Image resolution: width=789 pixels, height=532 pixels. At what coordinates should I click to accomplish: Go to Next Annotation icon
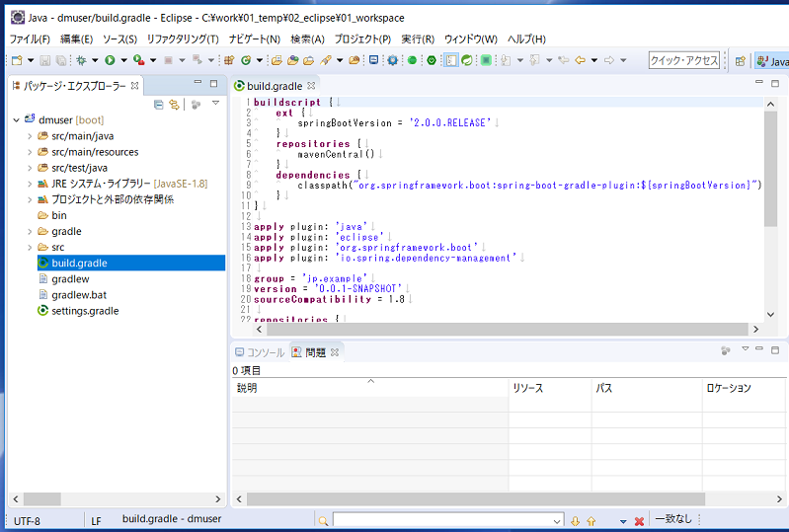coord(506,60)
